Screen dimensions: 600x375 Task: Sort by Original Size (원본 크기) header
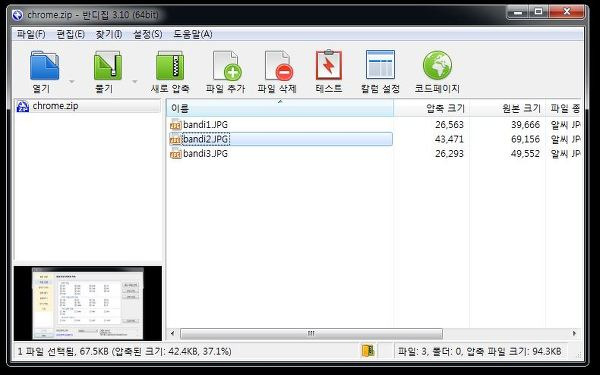pyautogui.click(x=507, y=108)
